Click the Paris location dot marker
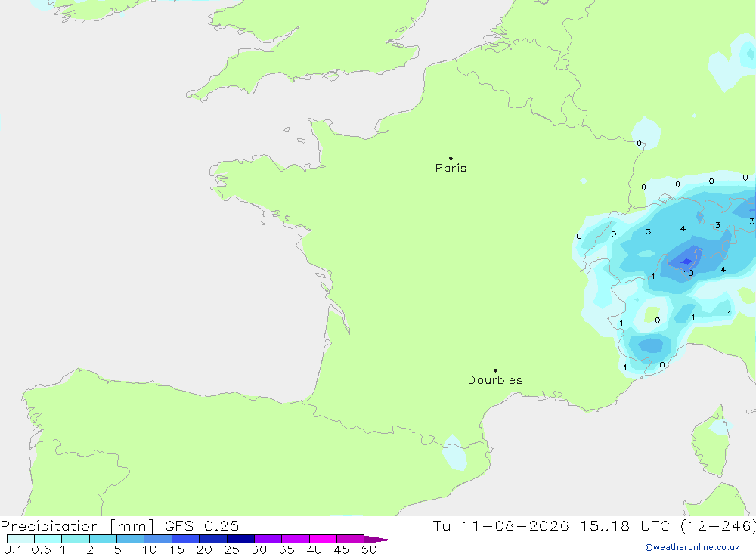Screen dimensions: 756x554 click(451, 158)
